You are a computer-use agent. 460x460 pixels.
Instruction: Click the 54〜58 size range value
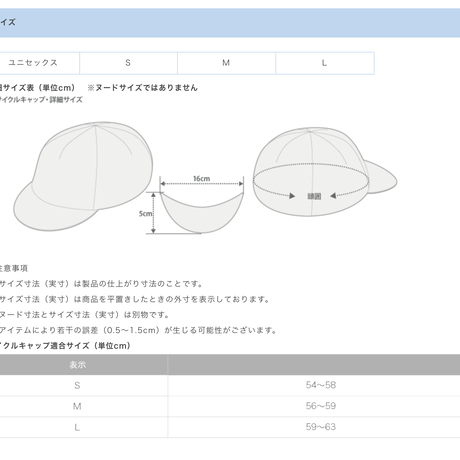pyautogui.click(x=321, y=385)
